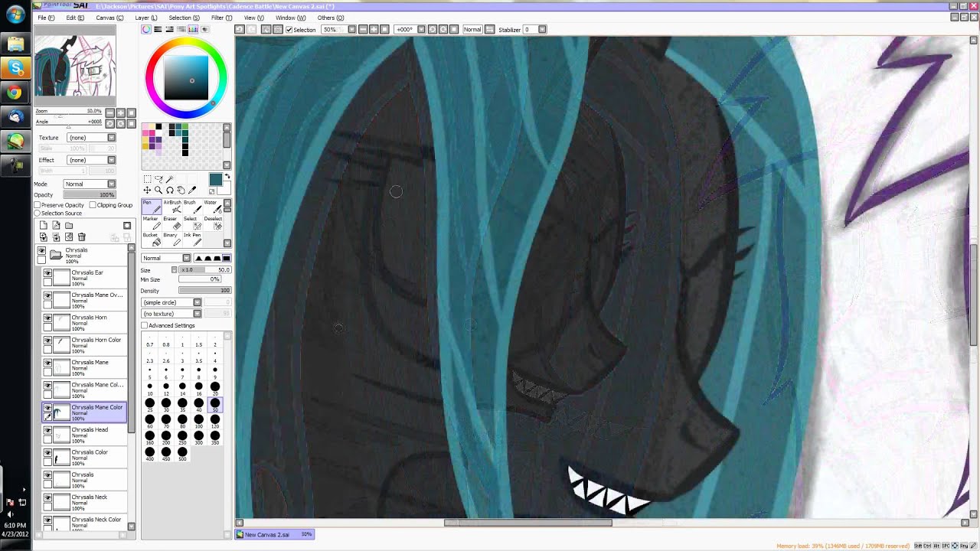The height and width of the screenshot is (551, 980).
Task: Hide the Chrysalis Horn layer
Action: point(47,318)
